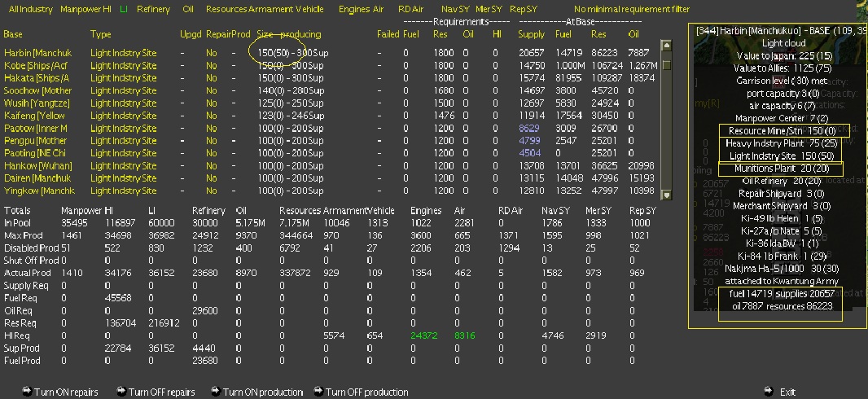
Task: Filter the list by Refinery
Action: tap(153, 10)
